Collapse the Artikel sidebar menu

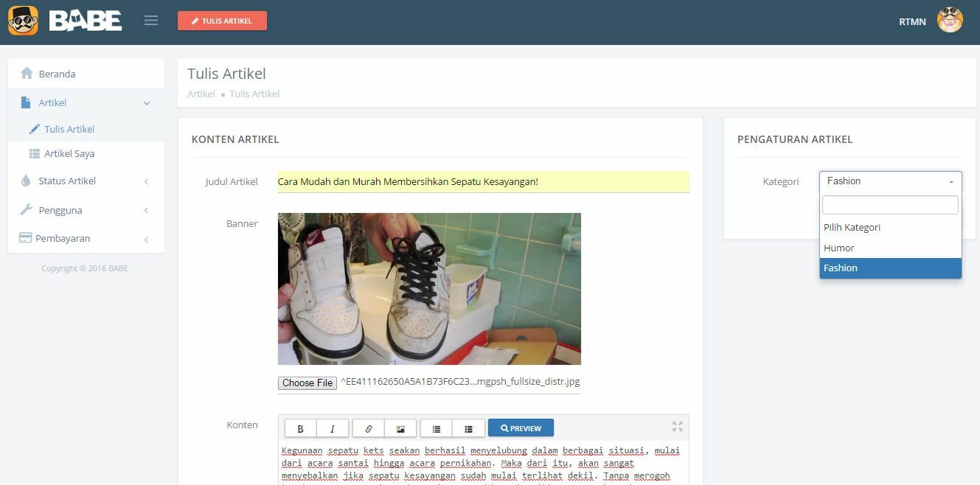[86, 102]
